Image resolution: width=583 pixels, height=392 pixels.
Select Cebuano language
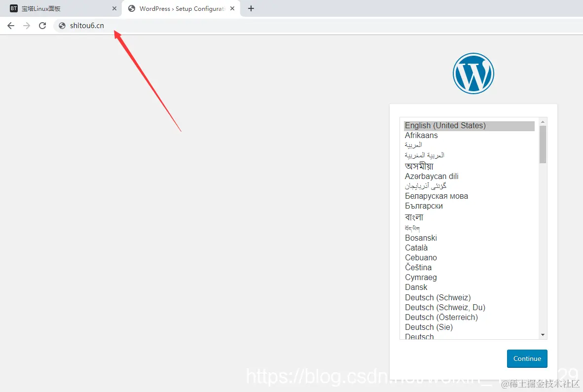(469, 257)
